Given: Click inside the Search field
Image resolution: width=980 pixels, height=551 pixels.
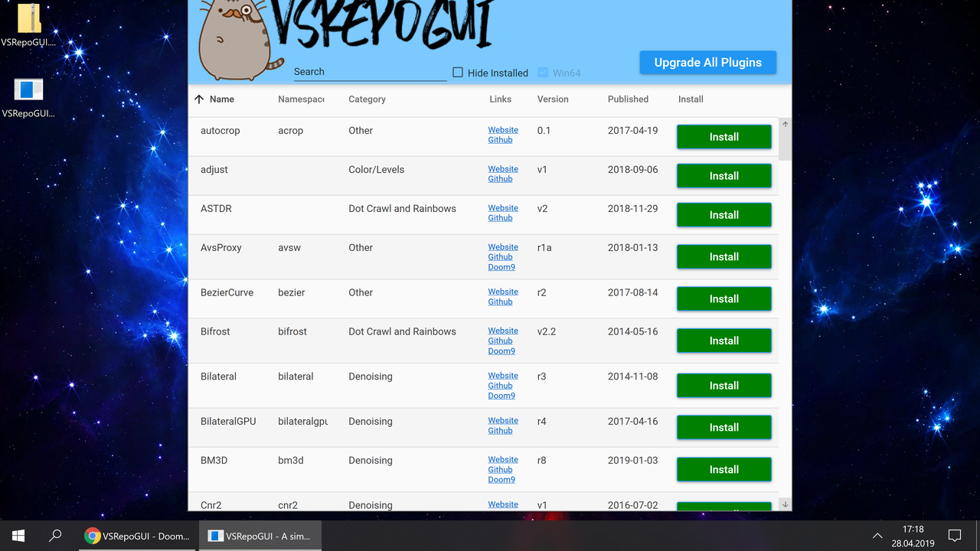Looking at the screenshot, I should click(x=367, y=70).
